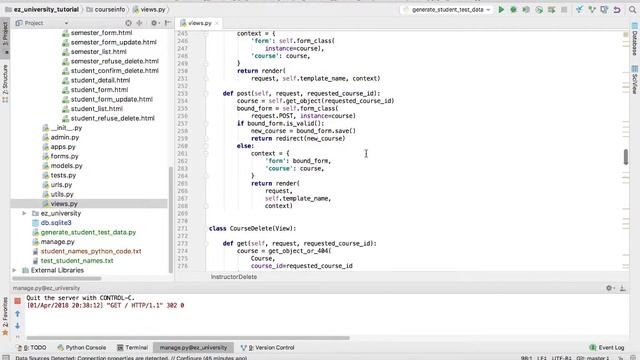The width and height of the screenshot is (640, 360).
Task: Click the console horizontal scrollbar
Action: (x=188, y=338)
